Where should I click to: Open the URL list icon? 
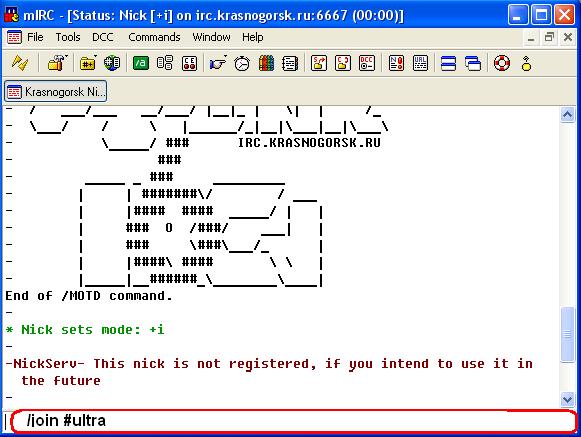[420, 63]
